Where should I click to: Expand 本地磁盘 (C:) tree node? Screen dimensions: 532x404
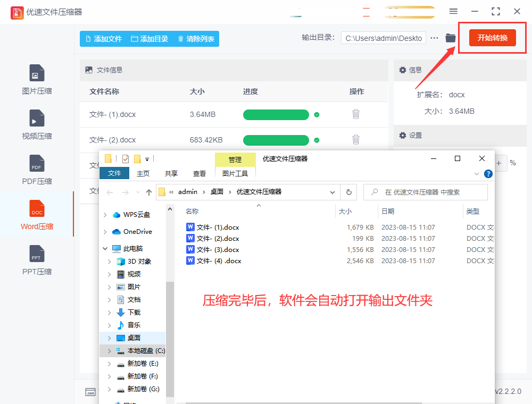pos(109,351)
